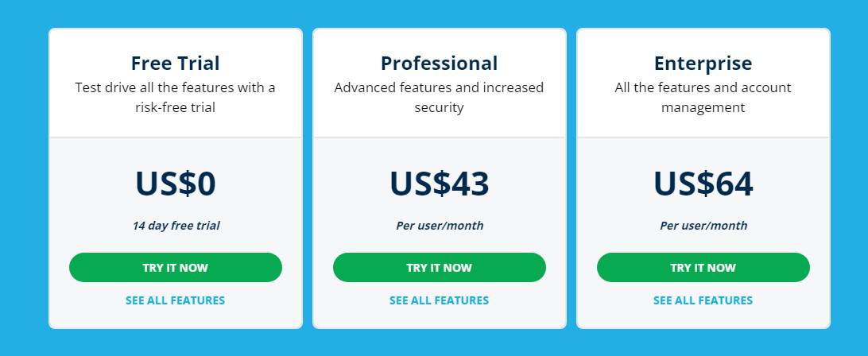Follow the Enterprise SEE ALL FEATURES link
The height and width of the screenshot is (356, 868).
click(703, 300)
